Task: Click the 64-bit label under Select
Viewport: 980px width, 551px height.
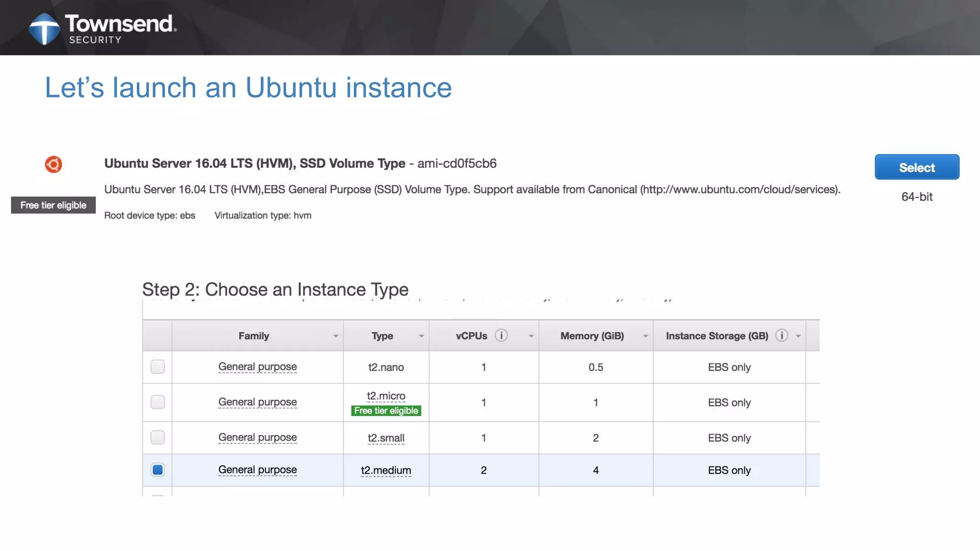Action: (917, 197)
